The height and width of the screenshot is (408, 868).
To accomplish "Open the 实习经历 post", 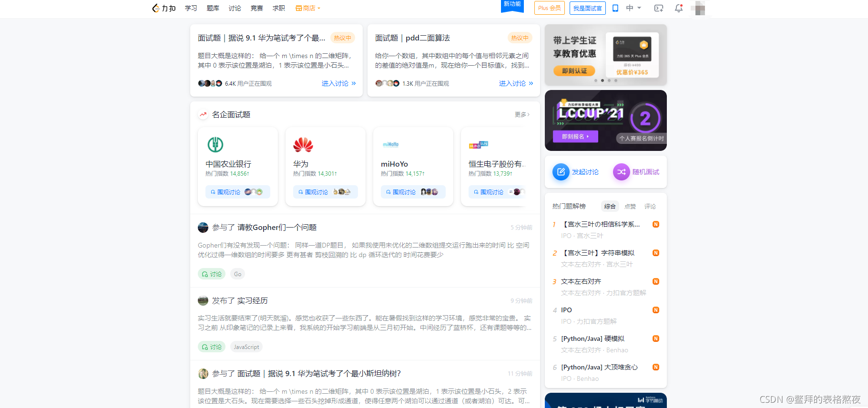I will [253, 301].
